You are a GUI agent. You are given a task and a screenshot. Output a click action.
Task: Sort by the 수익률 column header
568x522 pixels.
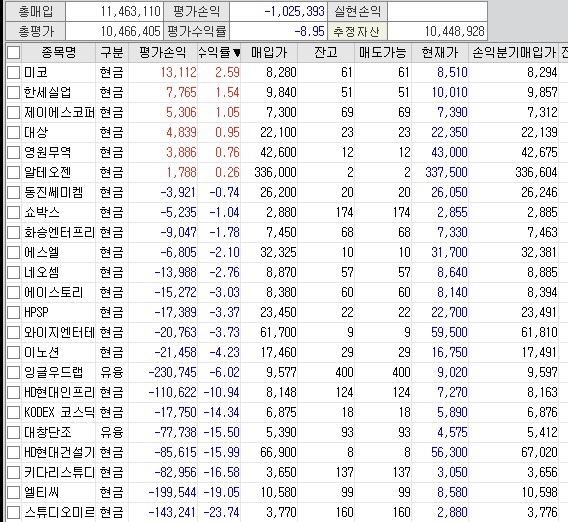pyautogui.click(x=219, y=53)
